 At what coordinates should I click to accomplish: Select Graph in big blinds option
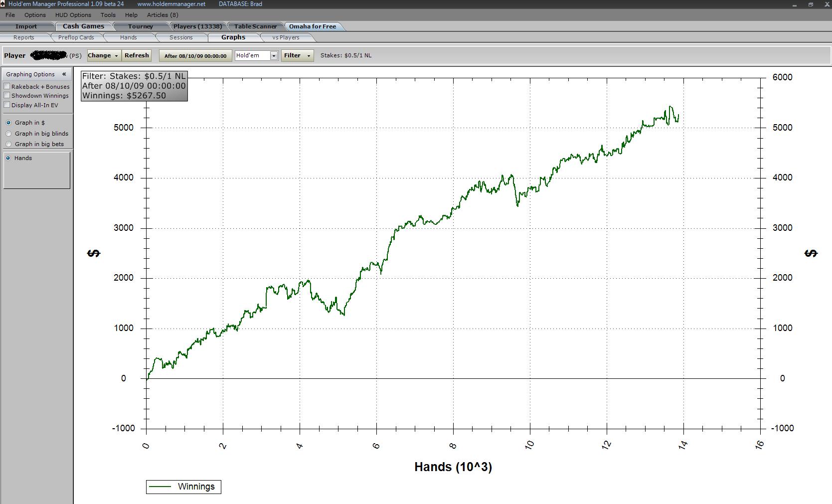point(8,134)
